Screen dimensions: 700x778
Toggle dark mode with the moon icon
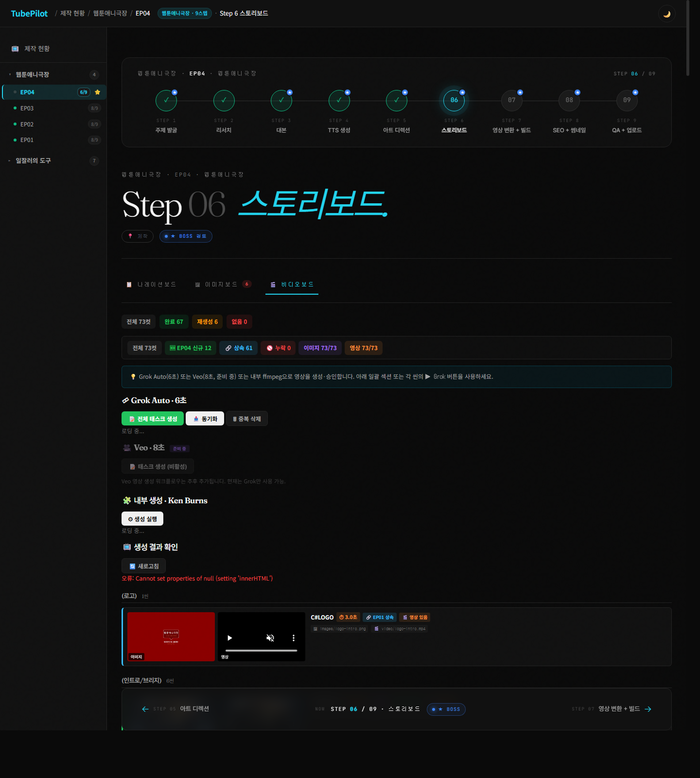pos(666,14)
